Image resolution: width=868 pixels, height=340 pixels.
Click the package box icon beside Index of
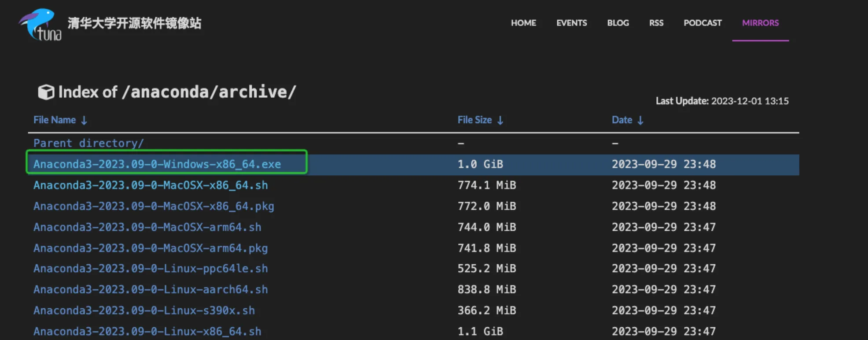(46, 92)
